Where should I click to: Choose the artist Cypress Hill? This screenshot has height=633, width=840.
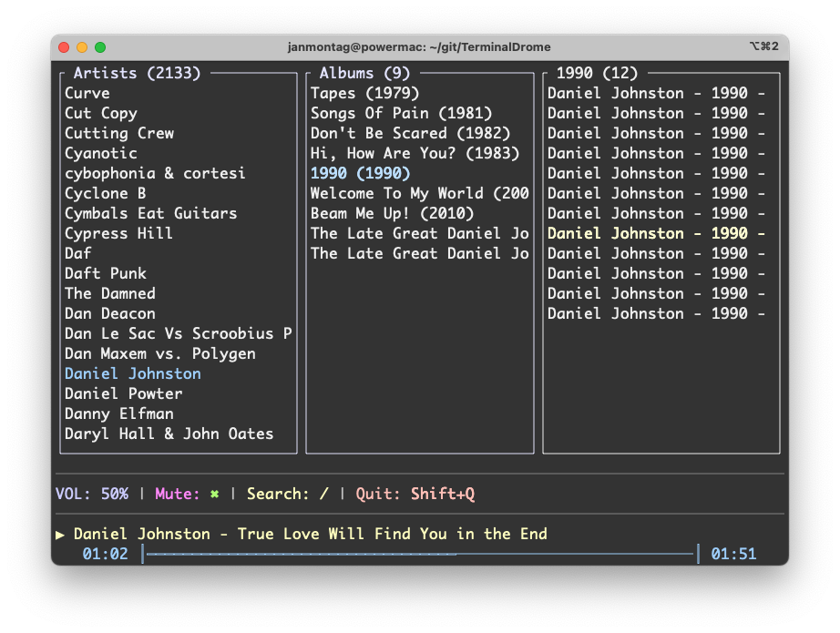coord(119,233)
